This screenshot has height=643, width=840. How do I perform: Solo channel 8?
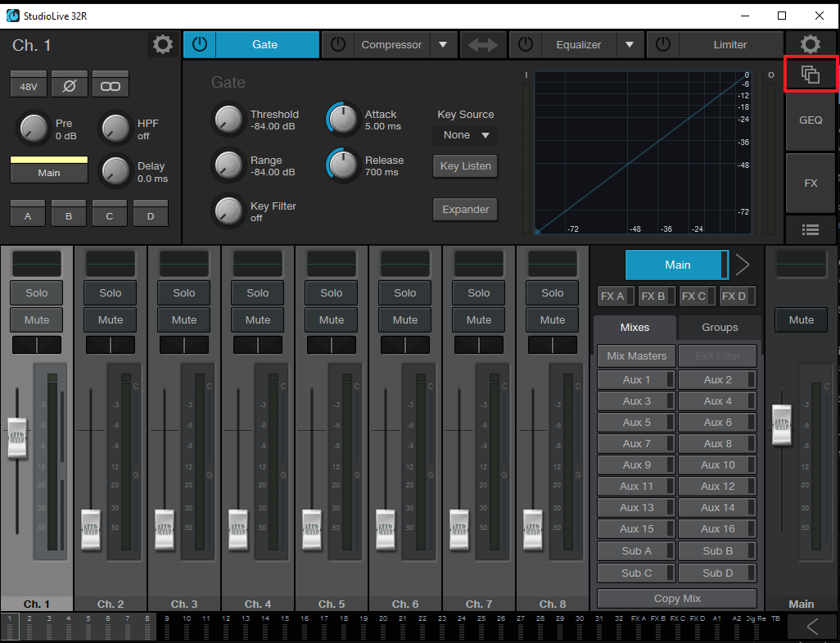coord(553,293)
